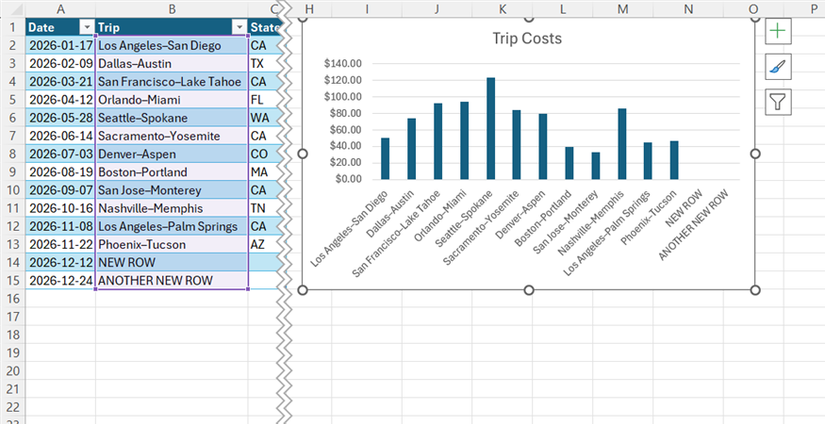Click the Phoenix–Tucson chart axis label
825x424 pixels.
[650, 217]
